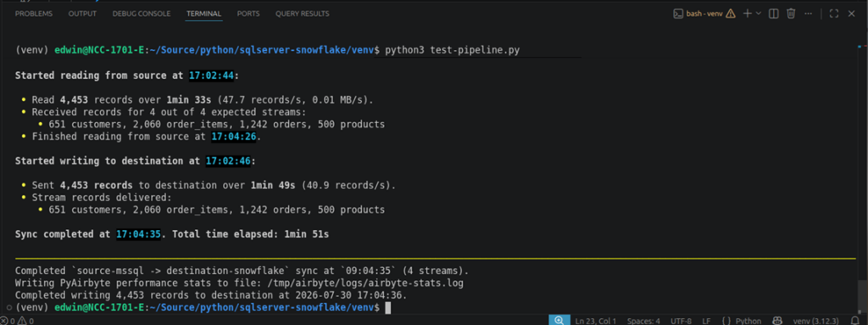
Task: Click the 'source-mssql -> destination-snowflake' completed line
Action: click(242, 271)
